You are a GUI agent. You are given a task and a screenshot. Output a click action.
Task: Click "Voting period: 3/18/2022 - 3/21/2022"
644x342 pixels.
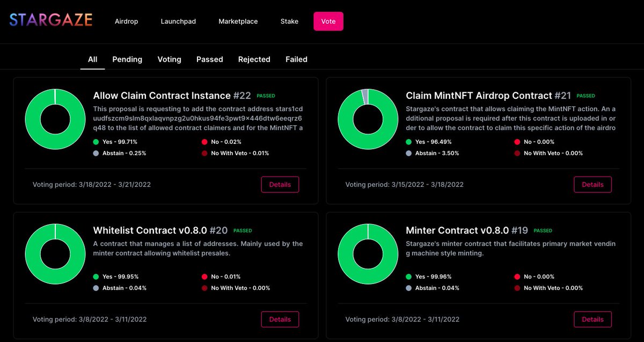point(92,184)
